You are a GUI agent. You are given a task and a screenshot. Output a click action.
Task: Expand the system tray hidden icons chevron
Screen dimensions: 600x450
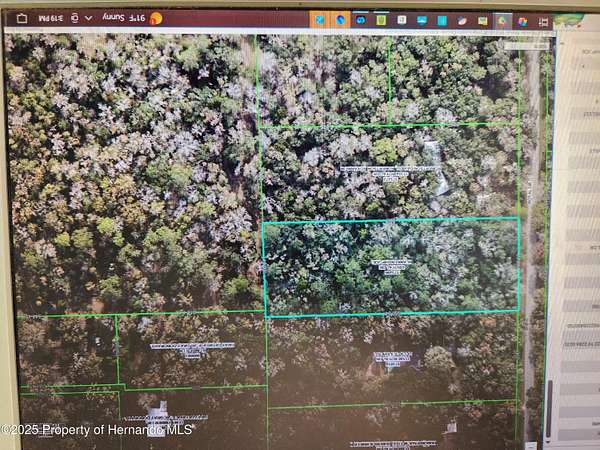tap(88, 18)
